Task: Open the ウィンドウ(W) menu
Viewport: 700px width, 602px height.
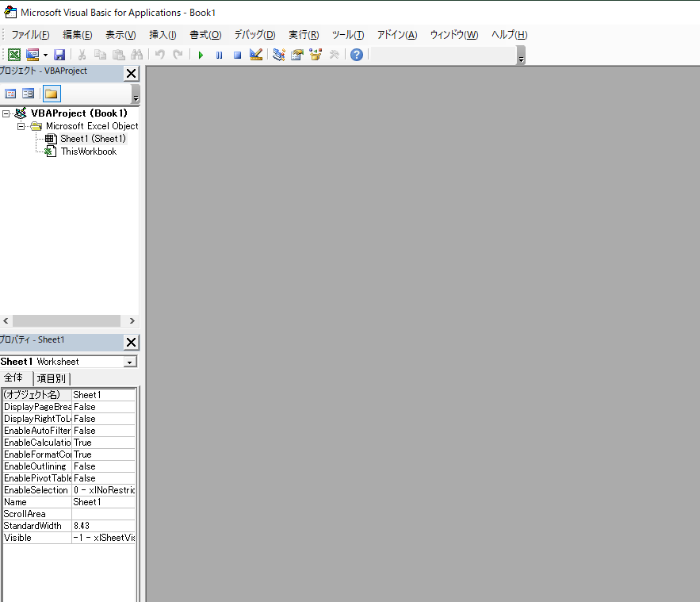Action: pos(454,35)
